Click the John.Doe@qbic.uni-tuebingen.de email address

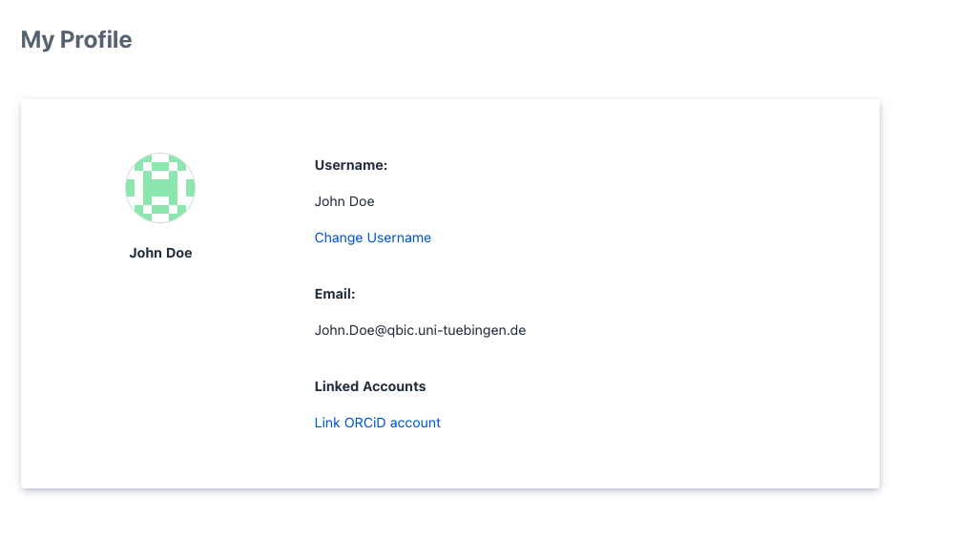tap(420, 330)
